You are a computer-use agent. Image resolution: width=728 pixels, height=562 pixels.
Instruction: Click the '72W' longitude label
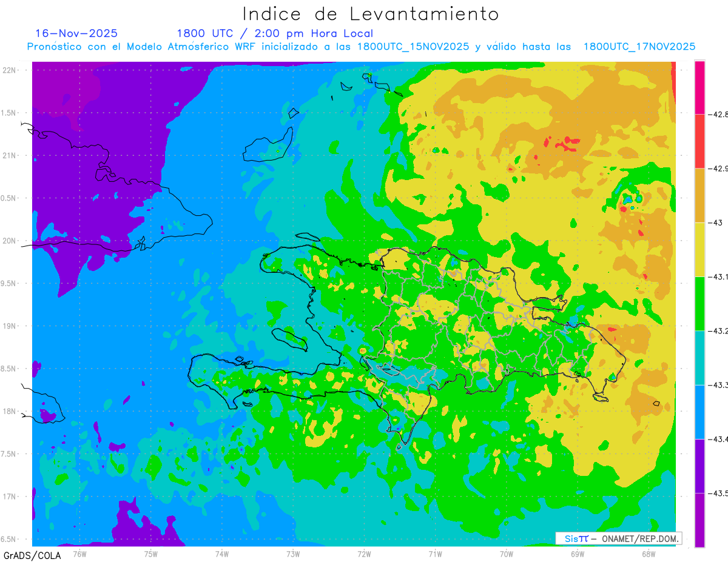tap(364, 554)
